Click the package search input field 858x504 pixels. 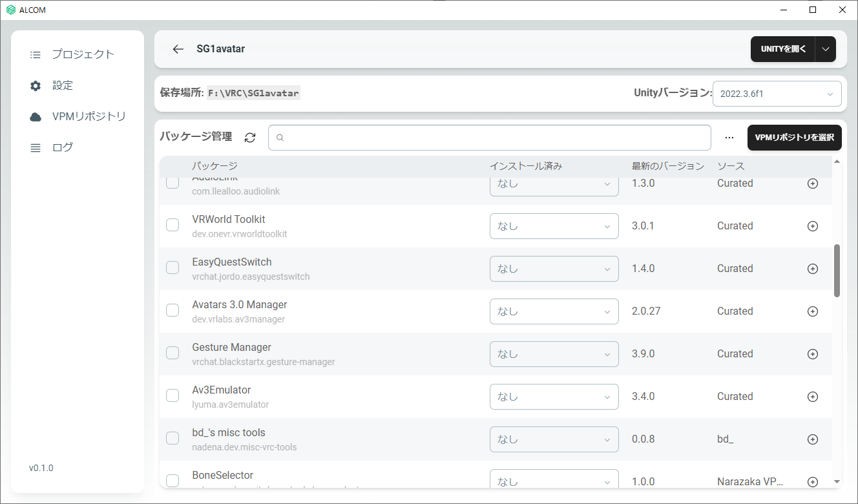point(490,138)
